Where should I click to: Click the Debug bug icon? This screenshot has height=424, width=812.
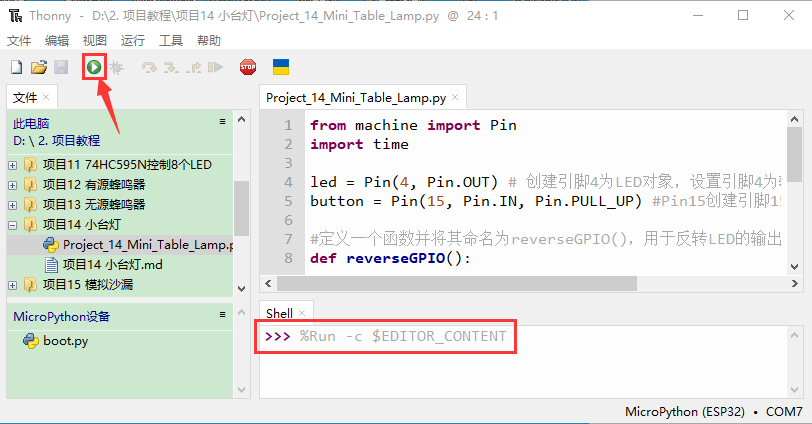pos(117,68)
